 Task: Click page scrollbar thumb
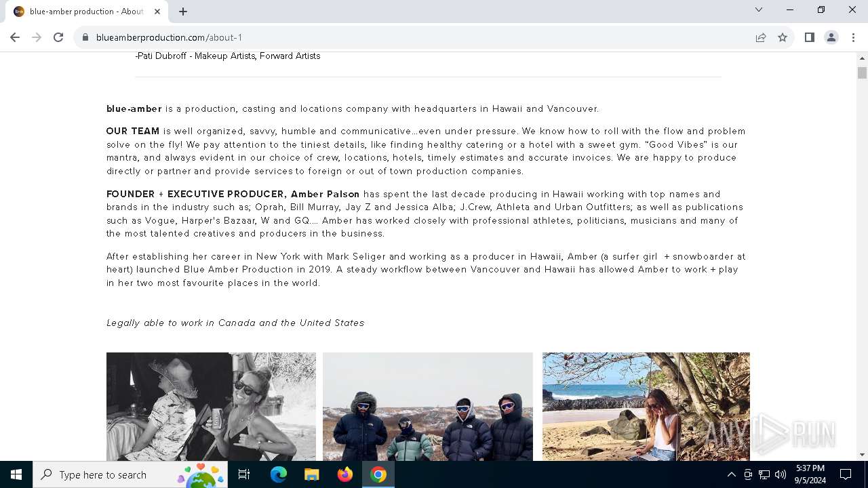point(862,73)
